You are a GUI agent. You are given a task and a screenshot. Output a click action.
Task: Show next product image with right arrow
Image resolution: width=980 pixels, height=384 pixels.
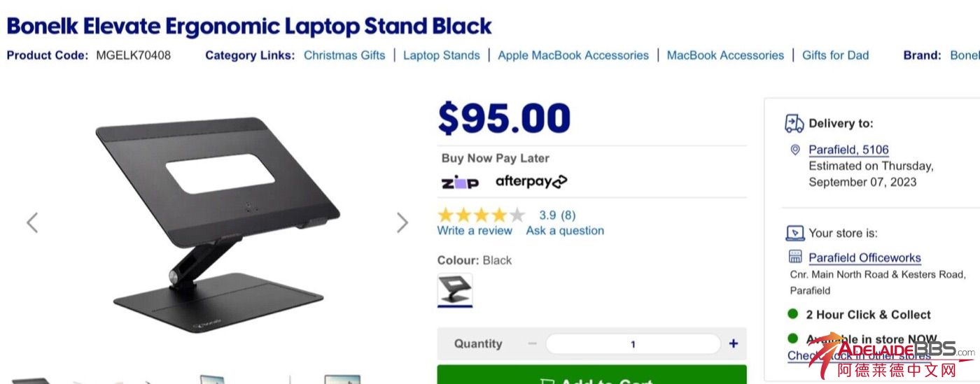pos(402,222)
